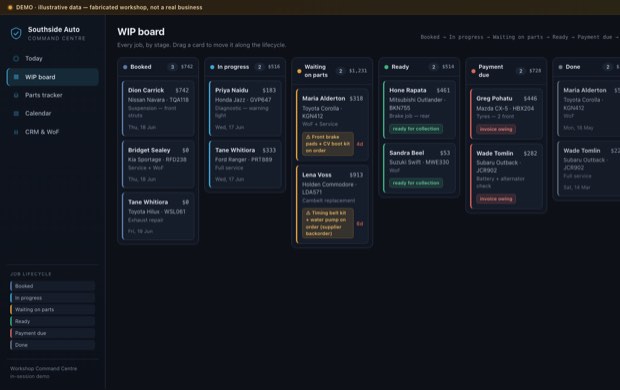Open Greg Pohatu's Mazda CX-5 job card
This screenshot has height=390, width=620.
(506, 114)
